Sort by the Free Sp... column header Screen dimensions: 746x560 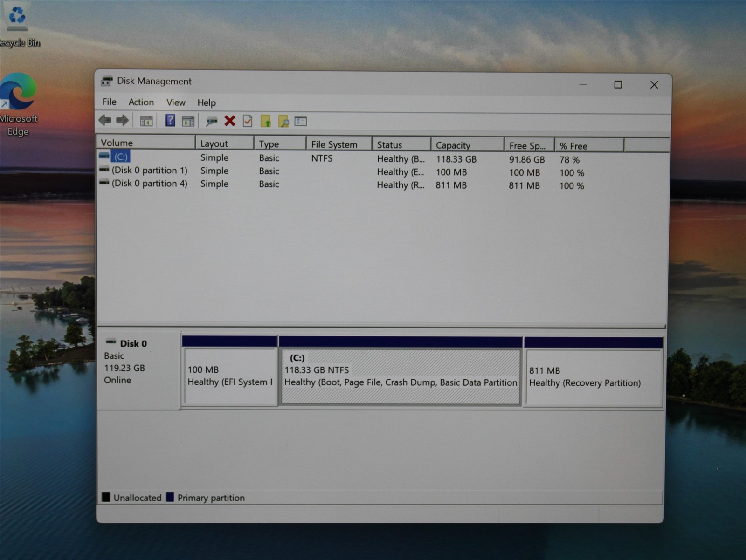tap(529, 146)
